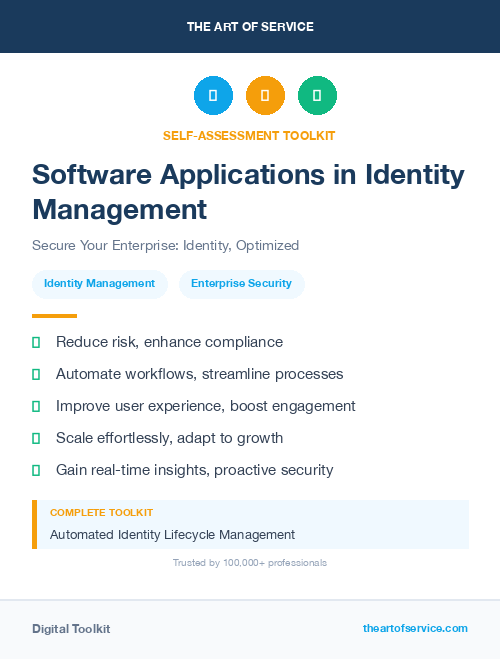
Task: Click the Digital Toolkit footer label
Action: pyautogui.click(x=71, y=629)
